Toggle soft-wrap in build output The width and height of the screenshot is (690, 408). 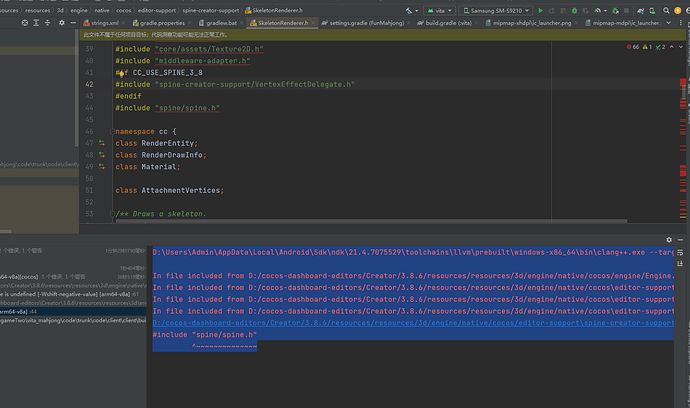[x=680, y=253]
